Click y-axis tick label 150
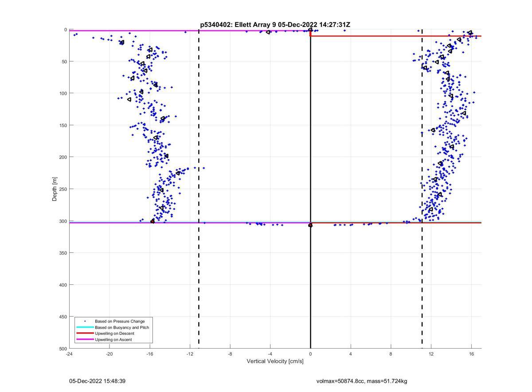 [x=63, y=125]
